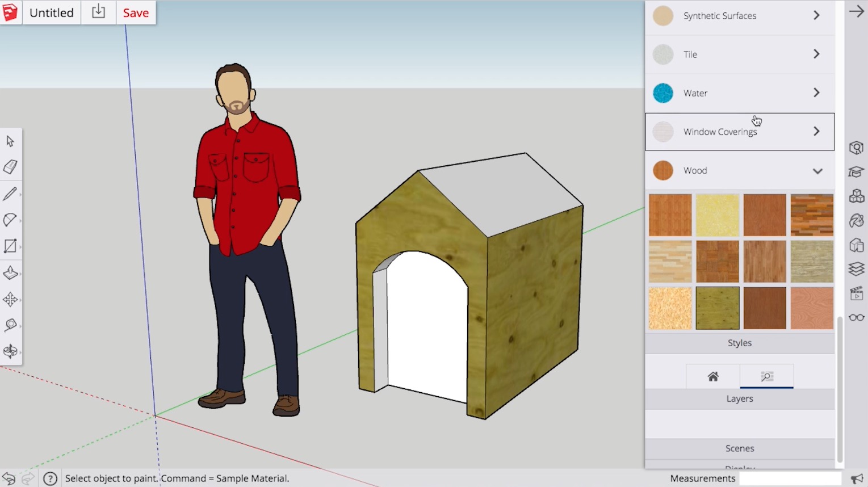Select the Eraser tool

pos(10,167)
